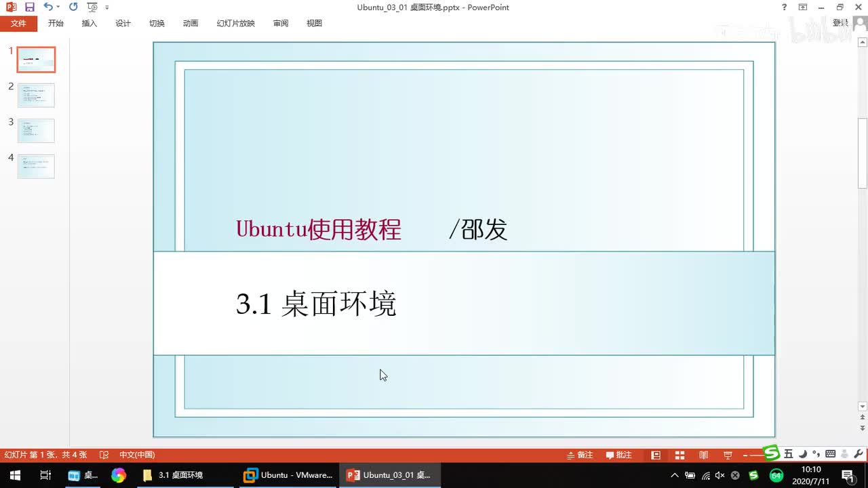Open the 切换 ribbon tab

157,23
